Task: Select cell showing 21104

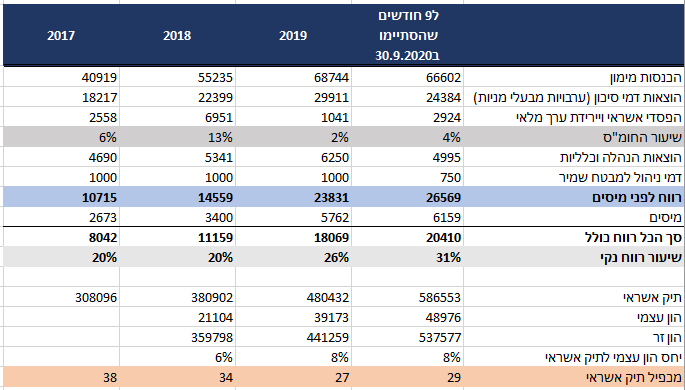Action: tap(215, 318)
